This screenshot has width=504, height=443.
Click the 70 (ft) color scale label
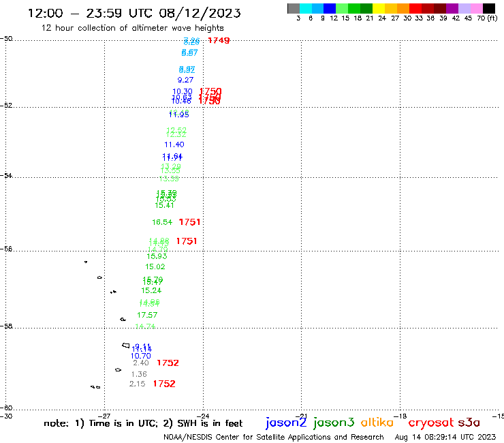tap(487, 18)
